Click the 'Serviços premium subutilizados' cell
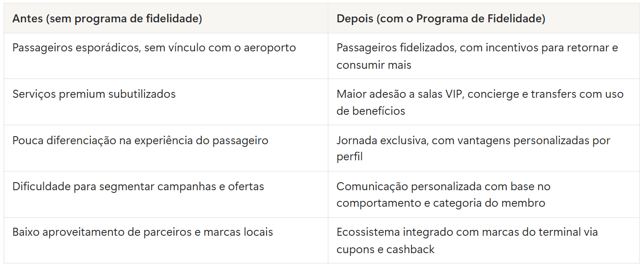 pyautogui.click(x=94, y=94)
